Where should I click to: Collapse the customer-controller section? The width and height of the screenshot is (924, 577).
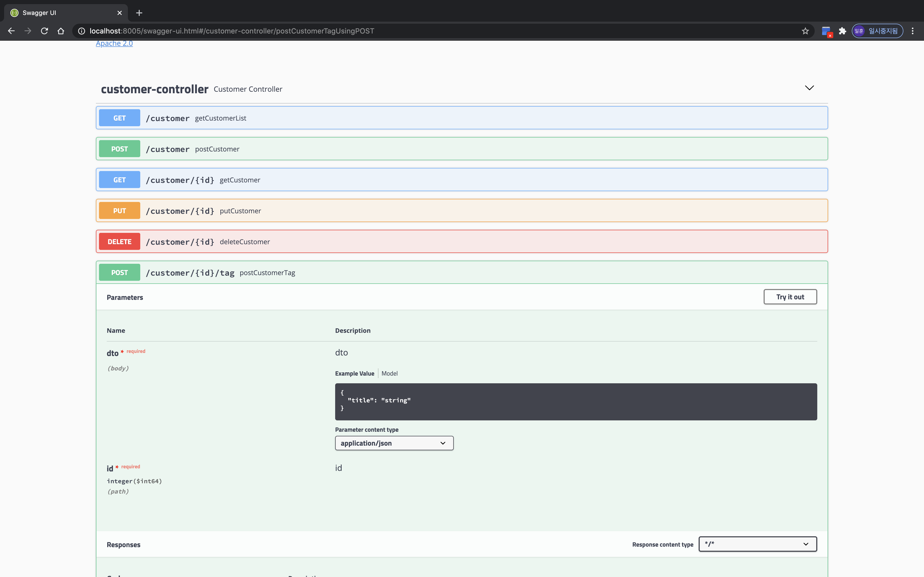point(809,88)
